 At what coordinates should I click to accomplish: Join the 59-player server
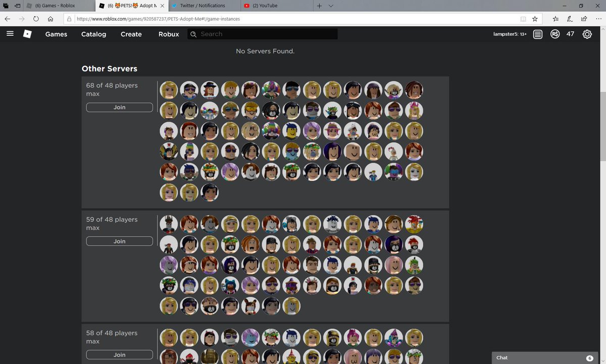pos(119,241)
